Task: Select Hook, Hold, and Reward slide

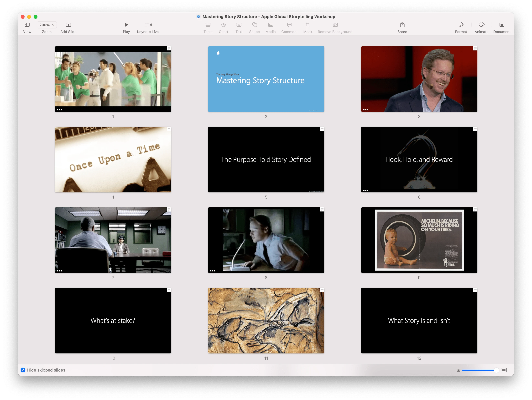Action: pos(419,159)
